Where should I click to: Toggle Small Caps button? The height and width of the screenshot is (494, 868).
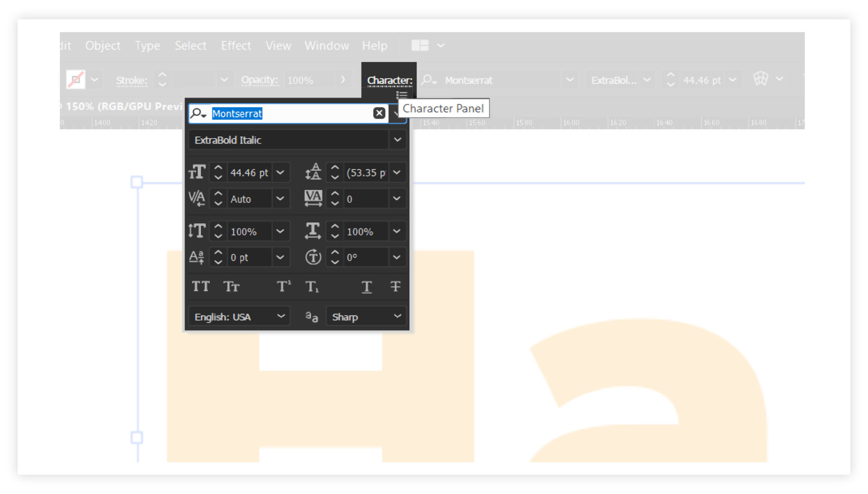tap(231, 287)
